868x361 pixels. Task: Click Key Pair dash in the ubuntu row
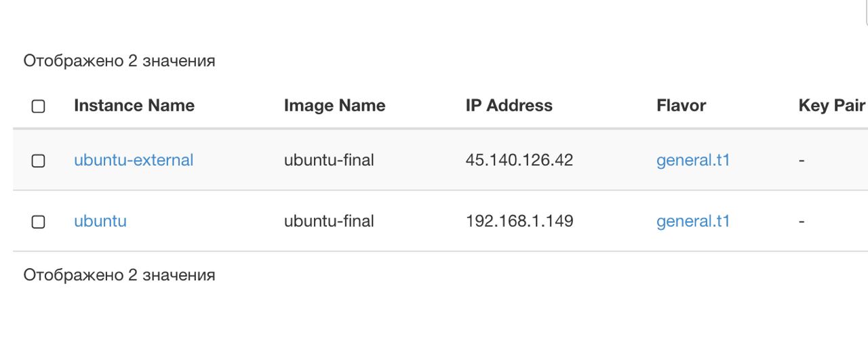coord(802,221)
